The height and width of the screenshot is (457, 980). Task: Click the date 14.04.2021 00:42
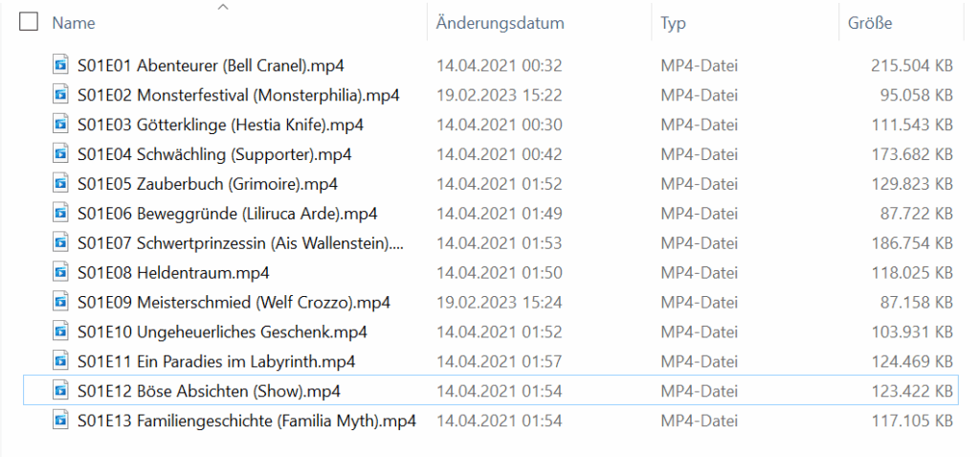500,154
